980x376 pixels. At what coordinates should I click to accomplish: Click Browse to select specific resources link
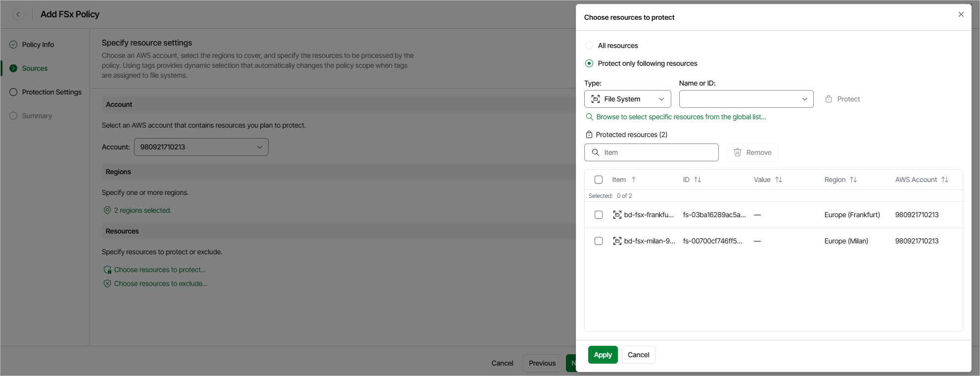tap(681, 117)
